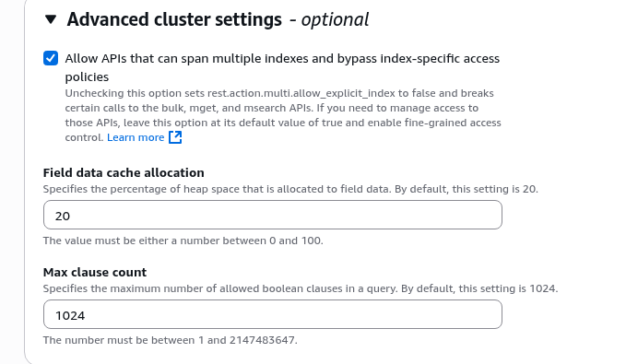Click the rest.action.multi.allow_explicit_index text

point(301,93)
